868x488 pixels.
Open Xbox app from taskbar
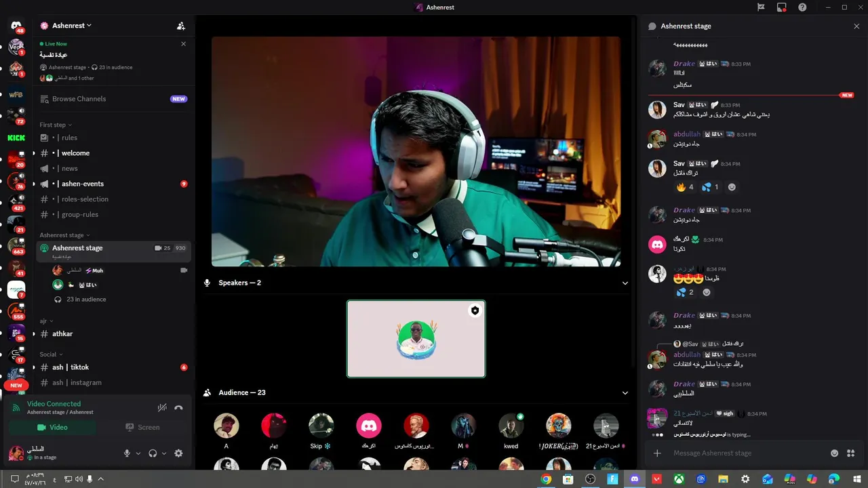click(x=679, y=479)
